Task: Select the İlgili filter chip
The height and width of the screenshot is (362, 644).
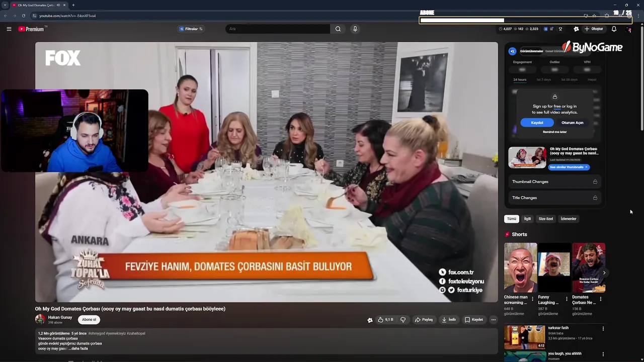Action: [527, 219]
